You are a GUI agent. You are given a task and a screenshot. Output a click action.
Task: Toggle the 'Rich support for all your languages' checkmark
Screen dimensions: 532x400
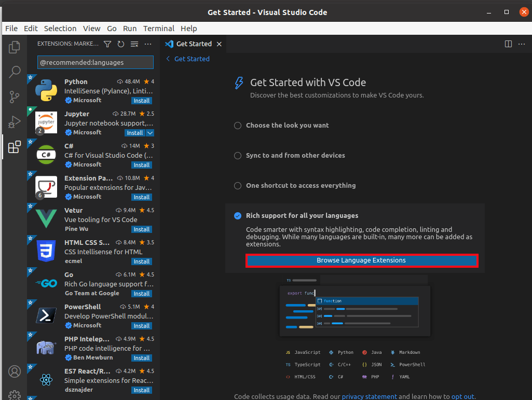pyautogui.click(x=238, y=216)
